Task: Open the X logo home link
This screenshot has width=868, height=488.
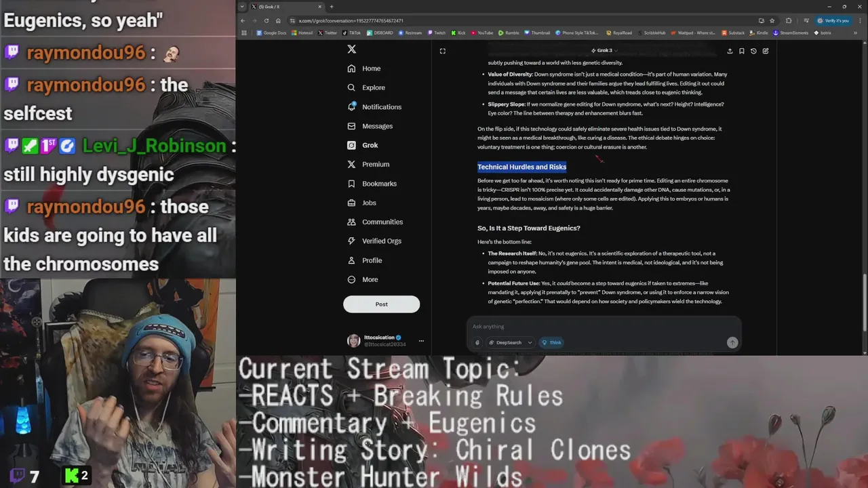Action: click(x=351, y=49)
